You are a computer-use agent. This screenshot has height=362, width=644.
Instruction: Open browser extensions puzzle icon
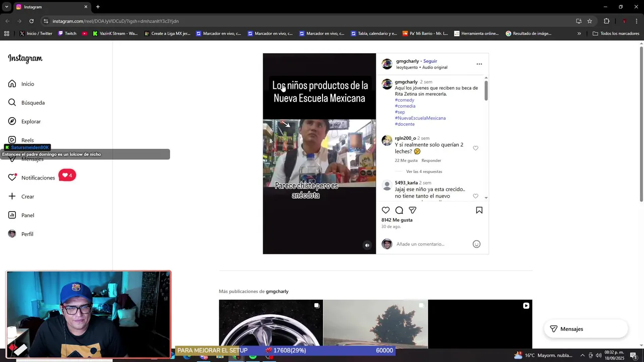[x=606, y=21]
